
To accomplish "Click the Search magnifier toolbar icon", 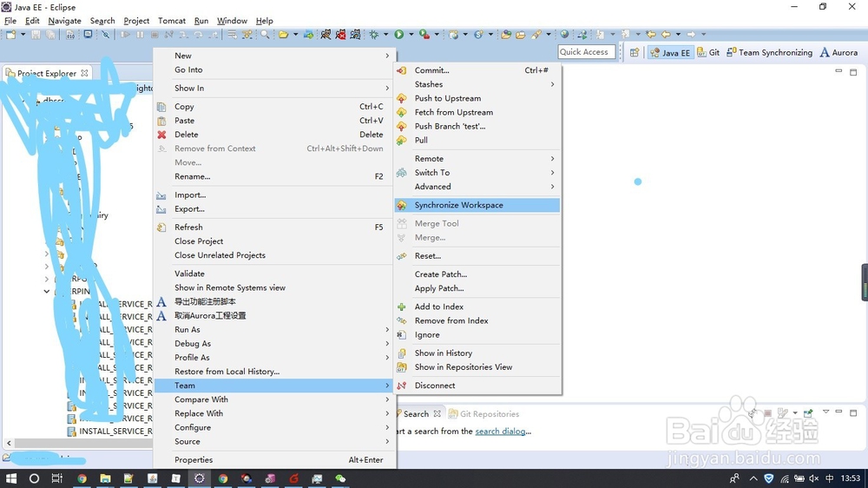I will (x=265, y=35).
